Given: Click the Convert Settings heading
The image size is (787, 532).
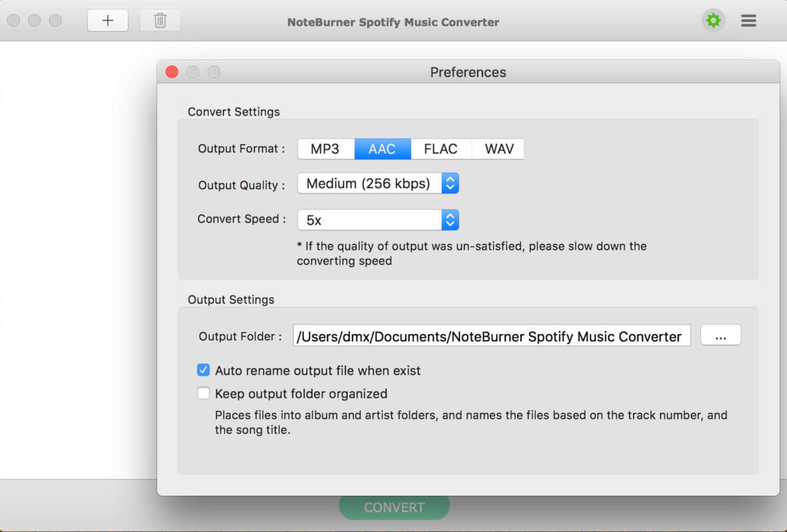Looking at the screenshot, I should click(x=234, y=112).
